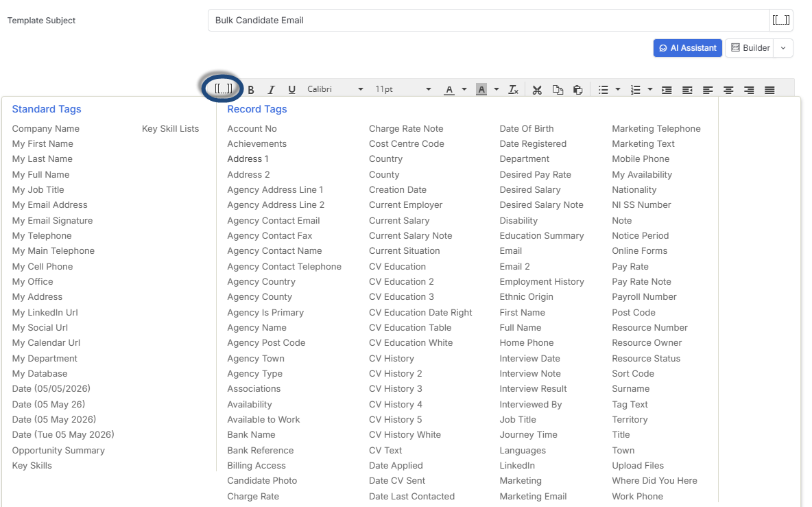Viewport: 812px width, 507px height.
Task: Insert the Candidate Photo tag
Action: coord(262,481)
